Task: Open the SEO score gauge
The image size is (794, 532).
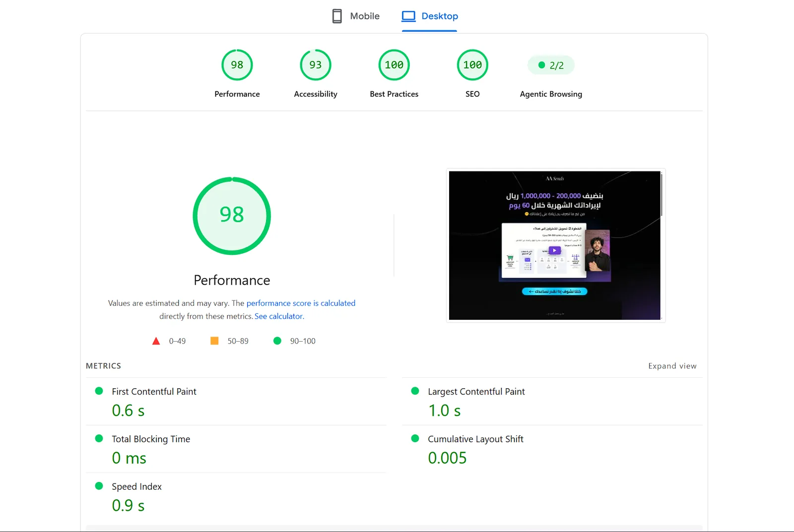Action: pyautogui.click(x=472, y=65)
